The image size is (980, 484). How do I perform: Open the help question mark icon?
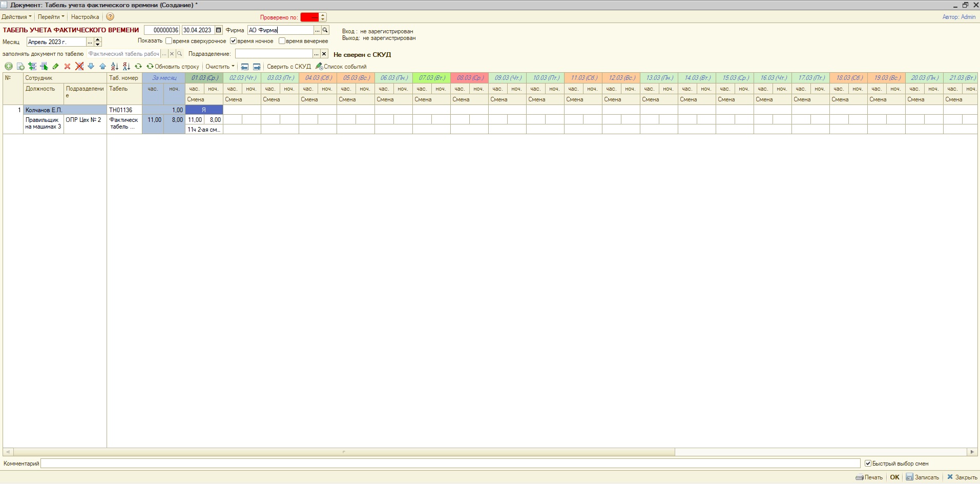pos(110,17)
